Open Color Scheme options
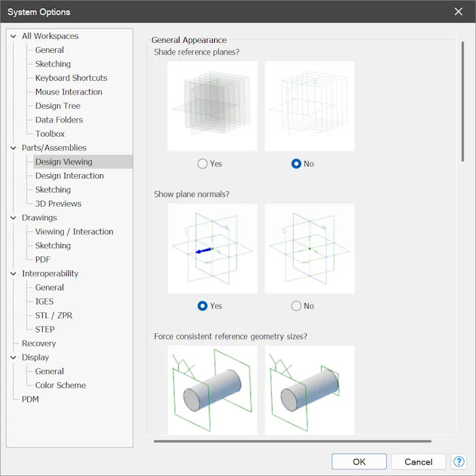 click(x=61, y=385)
